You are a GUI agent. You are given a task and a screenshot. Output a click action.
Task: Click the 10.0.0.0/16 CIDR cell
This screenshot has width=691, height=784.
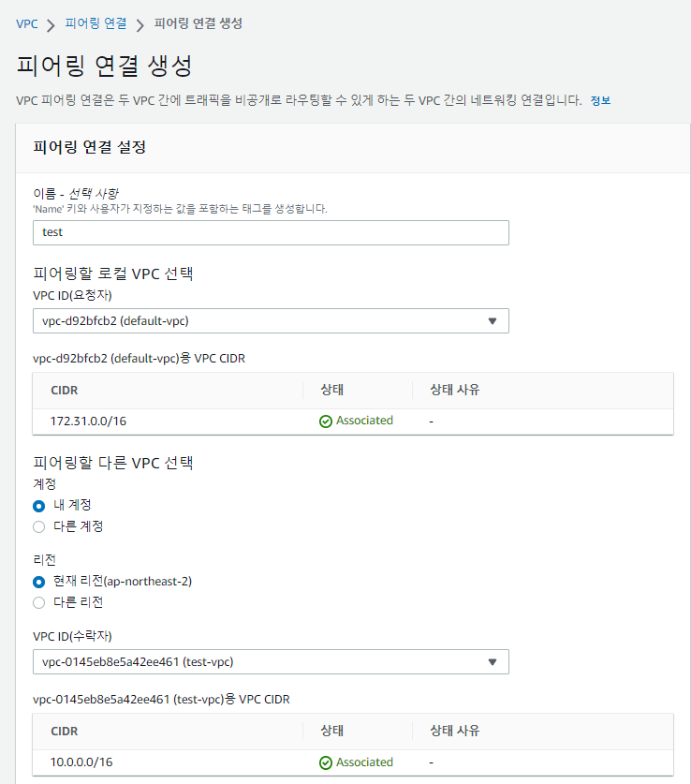(81, 762)
